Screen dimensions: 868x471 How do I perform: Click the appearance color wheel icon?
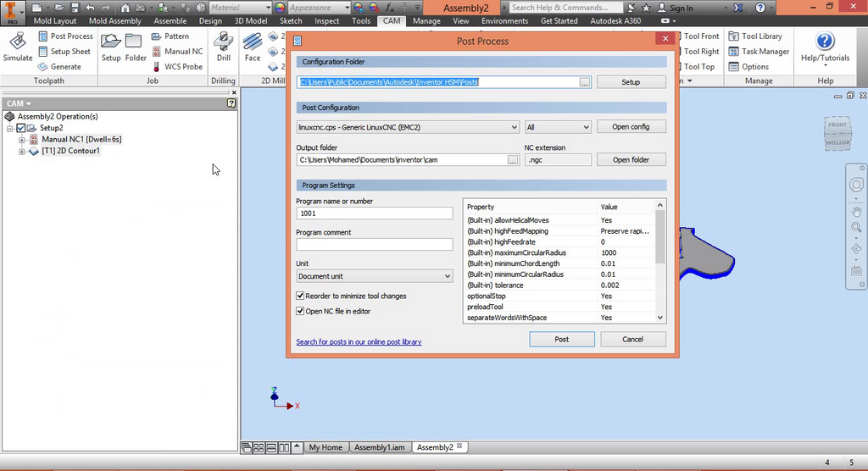tap(280, 8)
